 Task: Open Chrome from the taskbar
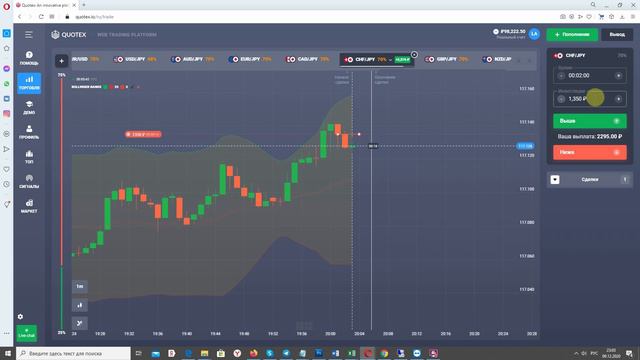[x=384, y=353]
